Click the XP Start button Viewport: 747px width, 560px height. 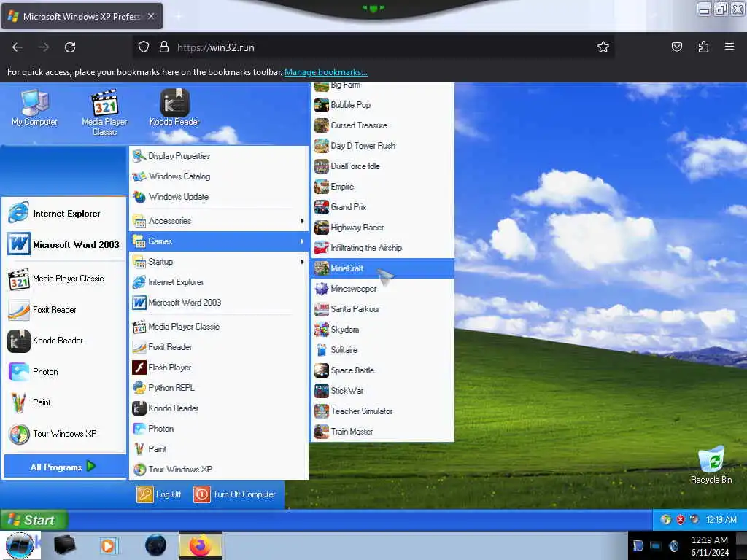(34, 520)
